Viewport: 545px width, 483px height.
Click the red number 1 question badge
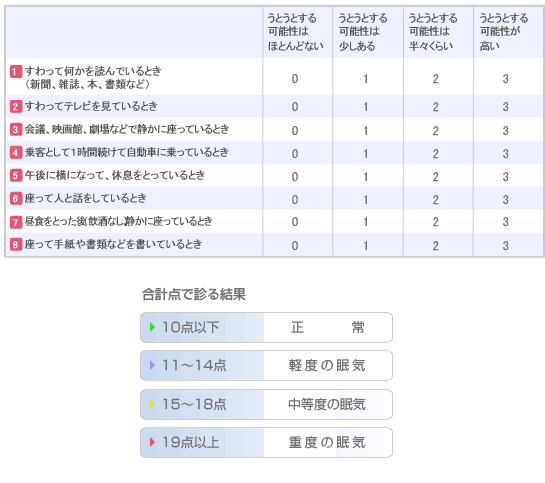16,72
